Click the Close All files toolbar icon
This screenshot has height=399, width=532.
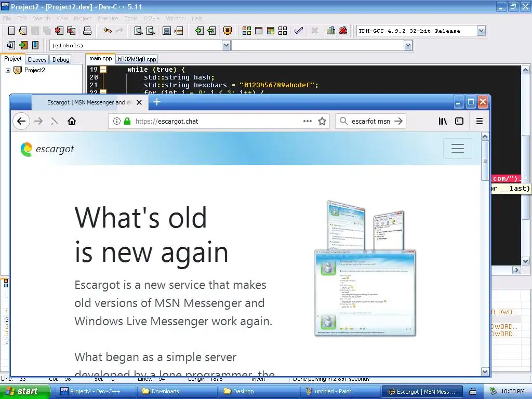pos(71,31)
